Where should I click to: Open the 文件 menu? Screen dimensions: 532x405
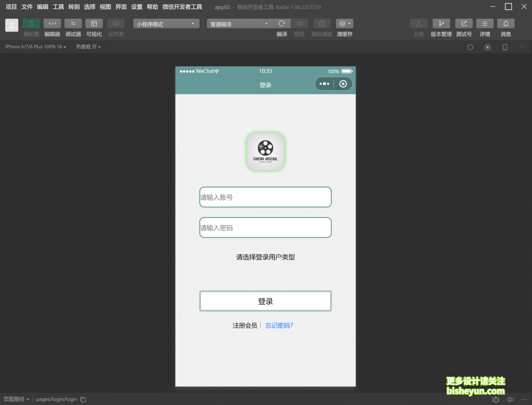27,7
